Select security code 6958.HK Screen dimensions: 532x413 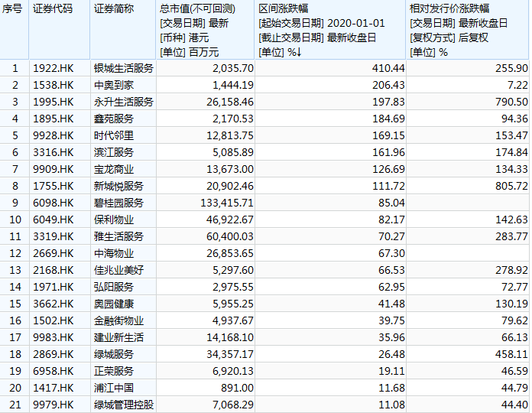(54, 371)
